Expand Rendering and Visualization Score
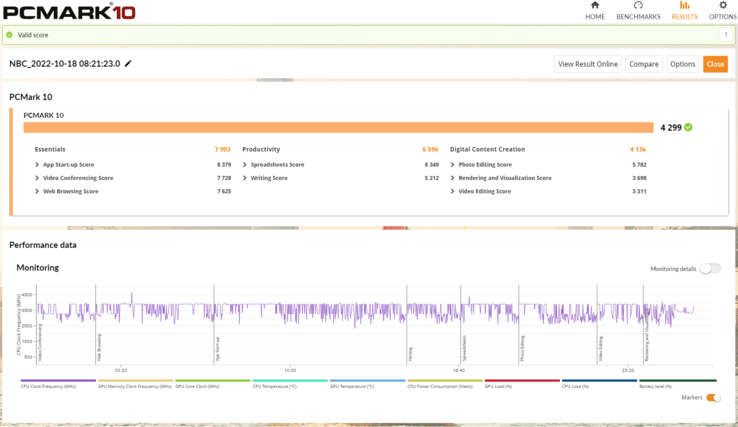The width and height of the screenshot is (738, 427). coord(452,178)
